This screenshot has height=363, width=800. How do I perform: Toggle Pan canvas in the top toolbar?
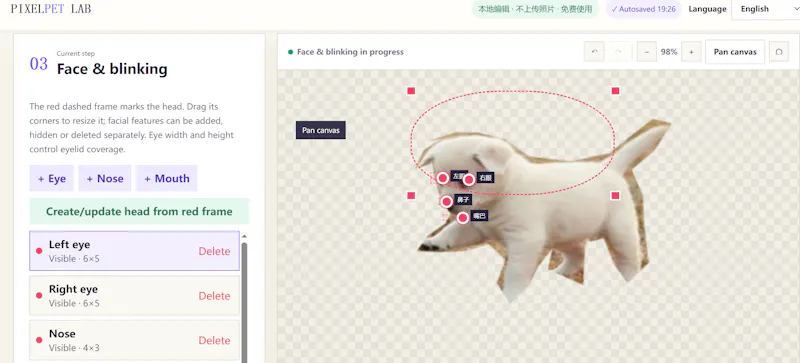[735, 52]
